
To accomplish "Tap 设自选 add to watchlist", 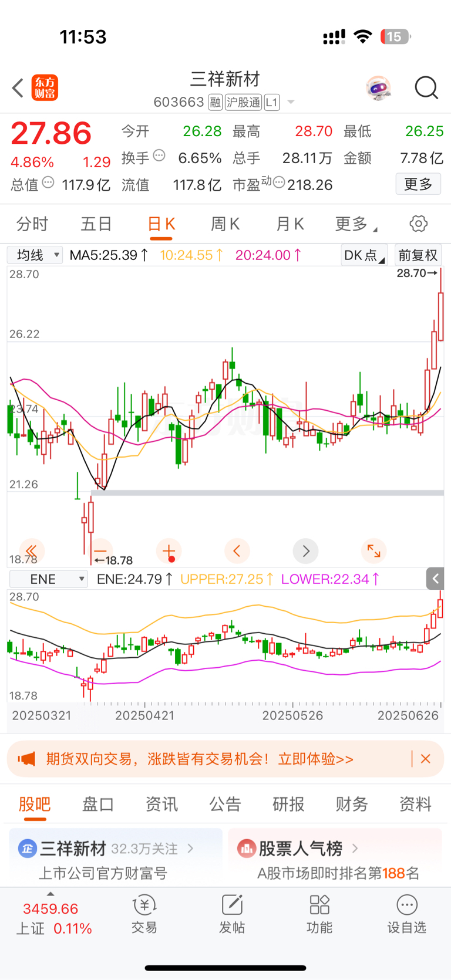I will point(406,914).
